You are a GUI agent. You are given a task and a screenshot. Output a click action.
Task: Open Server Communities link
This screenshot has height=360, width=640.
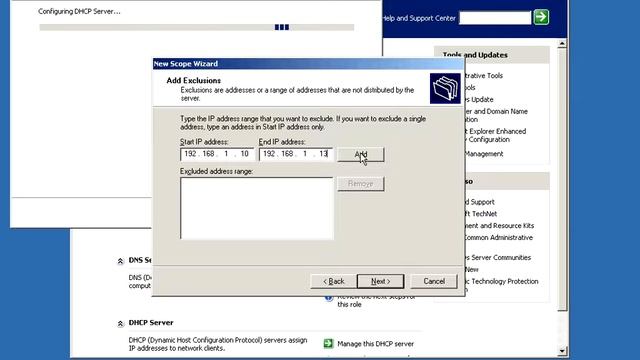[498, 258]
